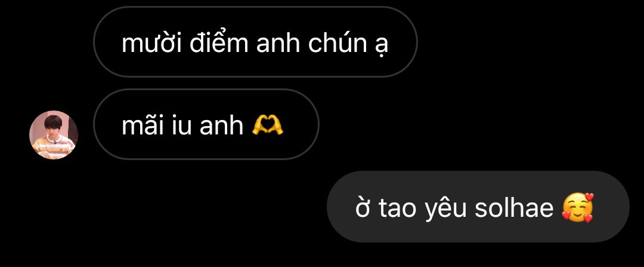Tap the striped sweater in the avatar photo

52,148
